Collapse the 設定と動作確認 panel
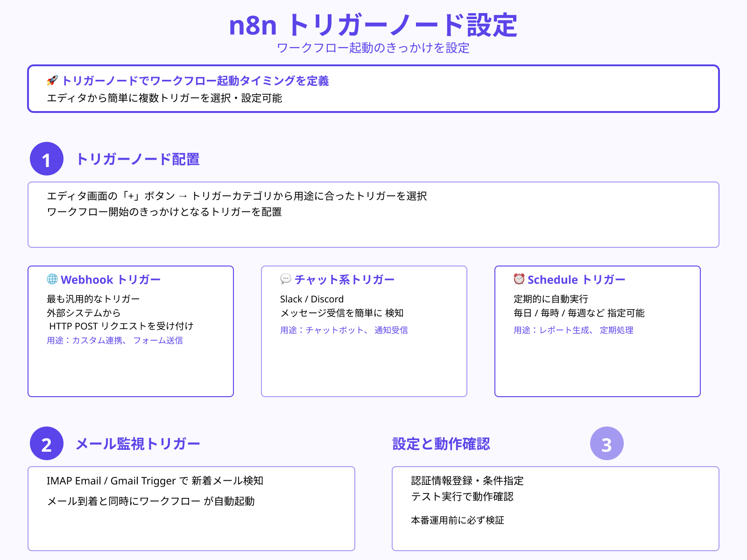Screen dimensions: 747x560 [x=442, y=445]
